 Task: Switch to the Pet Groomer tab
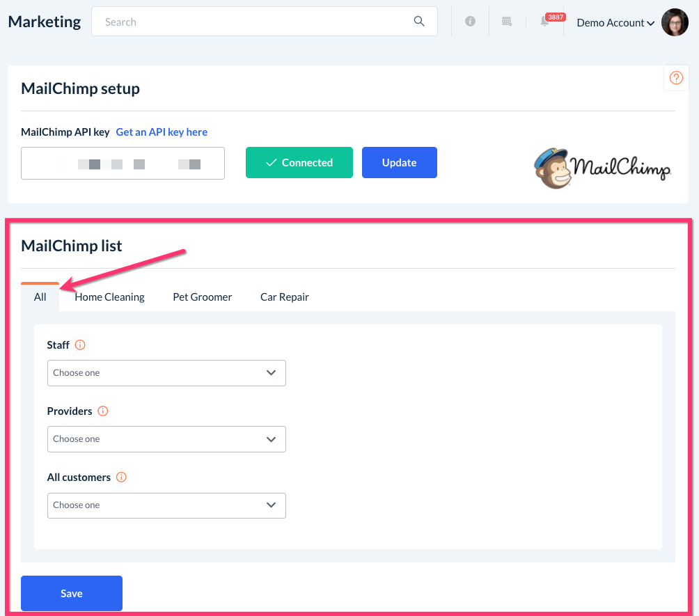(x=202, y=297)
